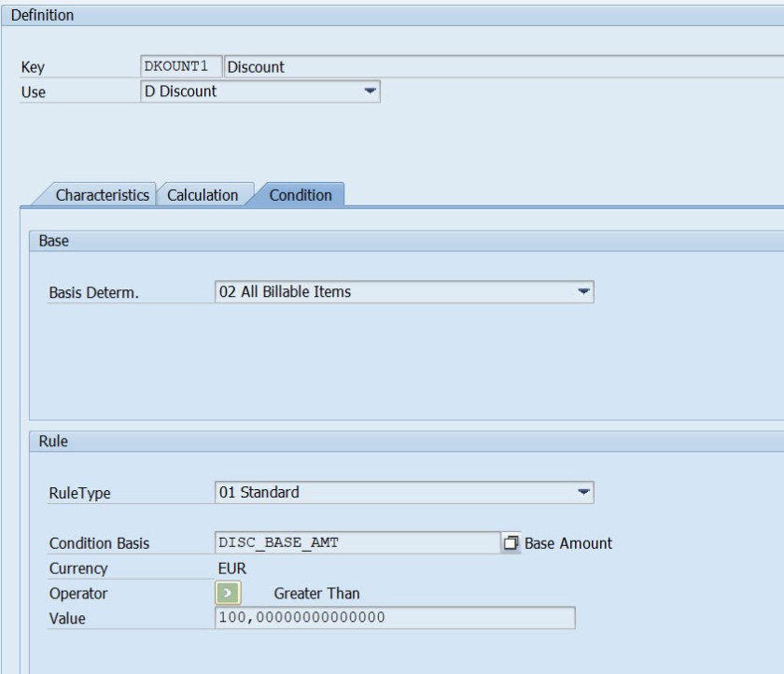Viewport: 784px width, 674px height.
Task: Switch to the Calculation tab
Action: click(x=202, y=194)
